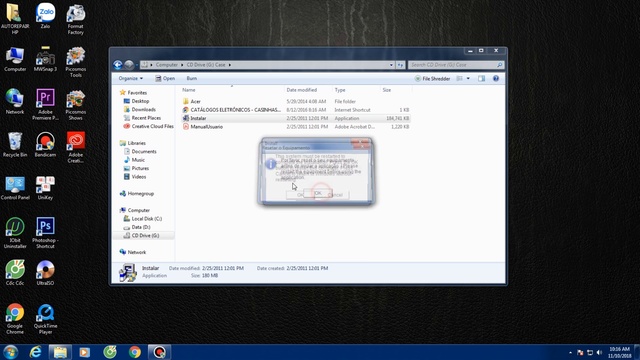Screen dimensions: 640x360
Task: Click the Burn toolbar button
Action: (x=191, y=78)
